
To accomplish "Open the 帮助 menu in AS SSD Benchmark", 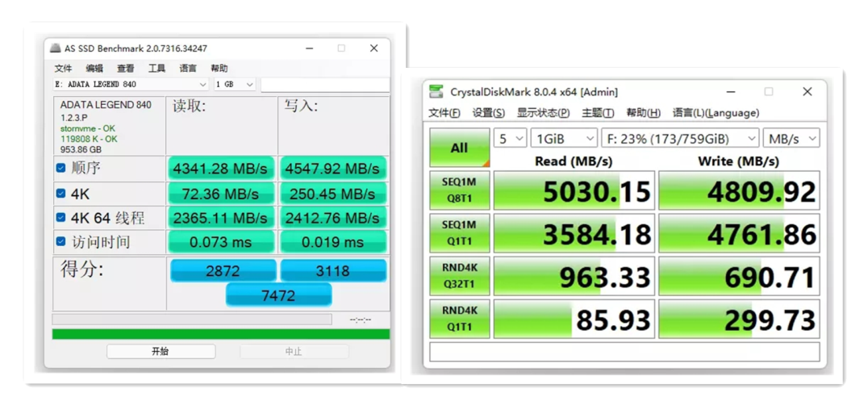I will (x=219, y=68).
